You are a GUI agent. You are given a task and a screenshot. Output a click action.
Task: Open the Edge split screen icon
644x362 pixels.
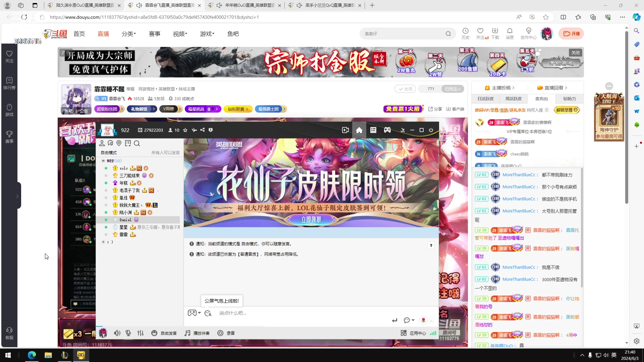pos(563,17)
